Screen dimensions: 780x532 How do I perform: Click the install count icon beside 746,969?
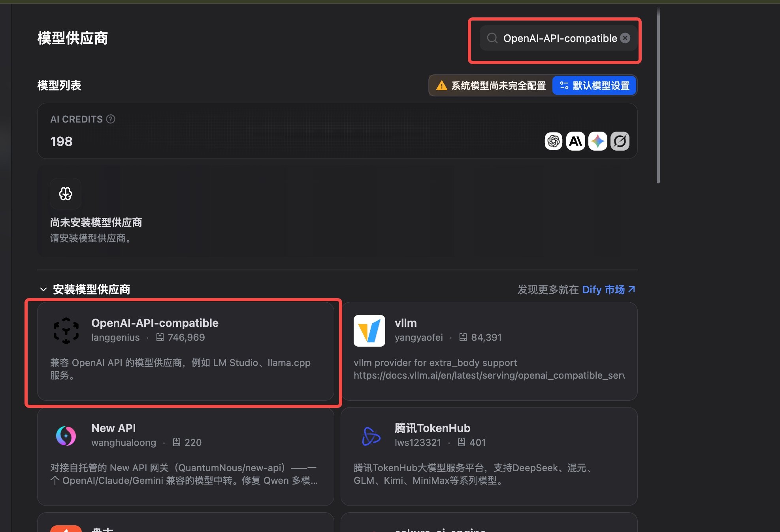tap(160, 337)
